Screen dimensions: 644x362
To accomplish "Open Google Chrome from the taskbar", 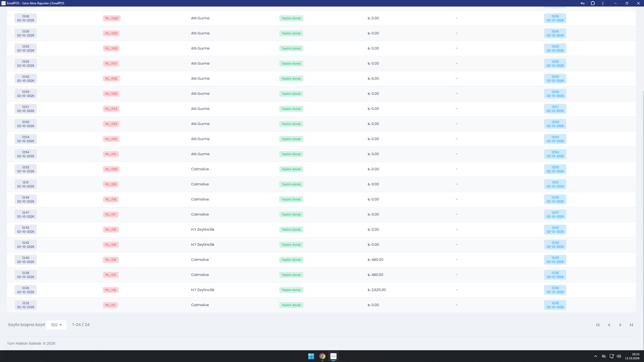I will click(323, 356).
